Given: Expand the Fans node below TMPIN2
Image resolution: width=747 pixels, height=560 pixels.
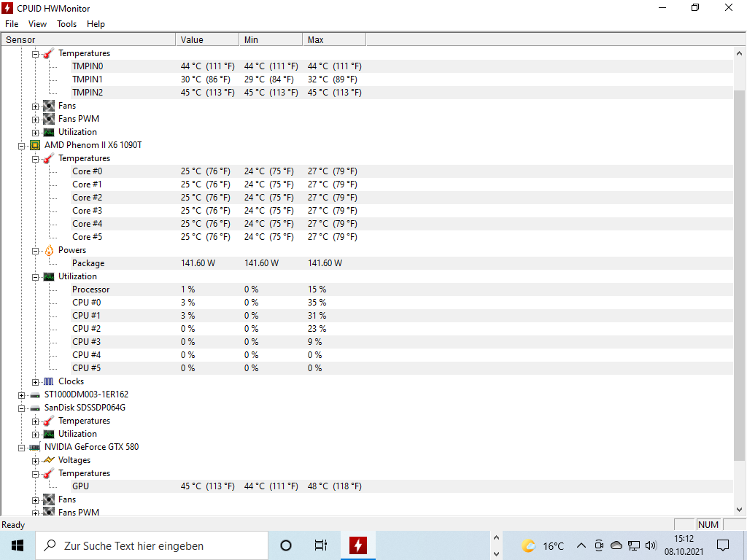Looking at the screenshot, I should click(35, 106).
